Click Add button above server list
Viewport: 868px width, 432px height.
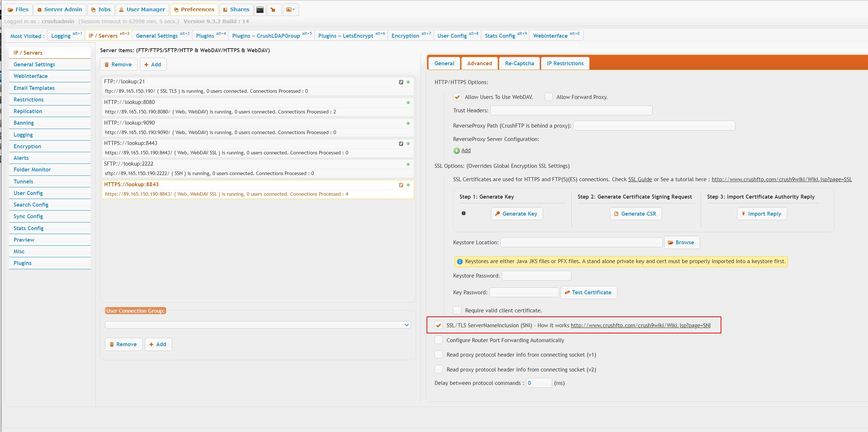(x=153, y=65)
